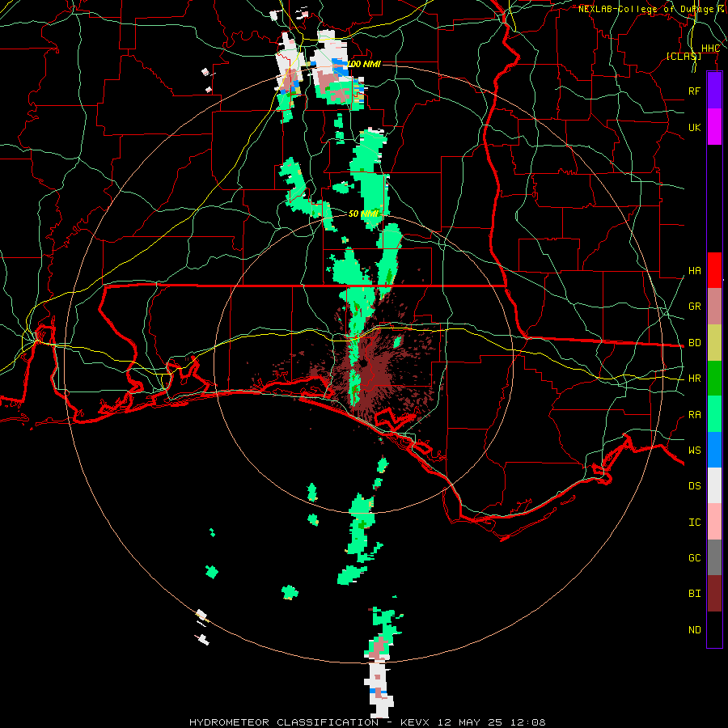This screenshot has height=728, width=728.
Task: Click the HHC product label
Action: pos(711,49)
